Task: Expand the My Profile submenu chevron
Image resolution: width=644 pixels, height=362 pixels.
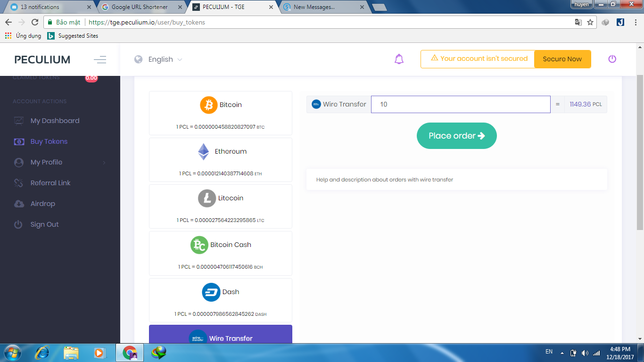Action: pos(104,163)
